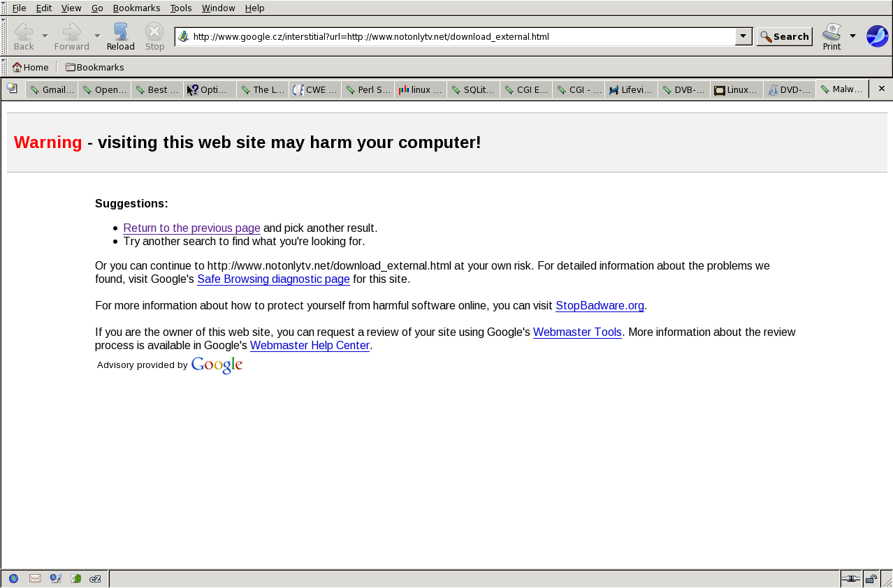Image resolution: width=893 pixels, height=588 pixels.
Task: Select the active Malw… tab
Action: pos(843,89)
